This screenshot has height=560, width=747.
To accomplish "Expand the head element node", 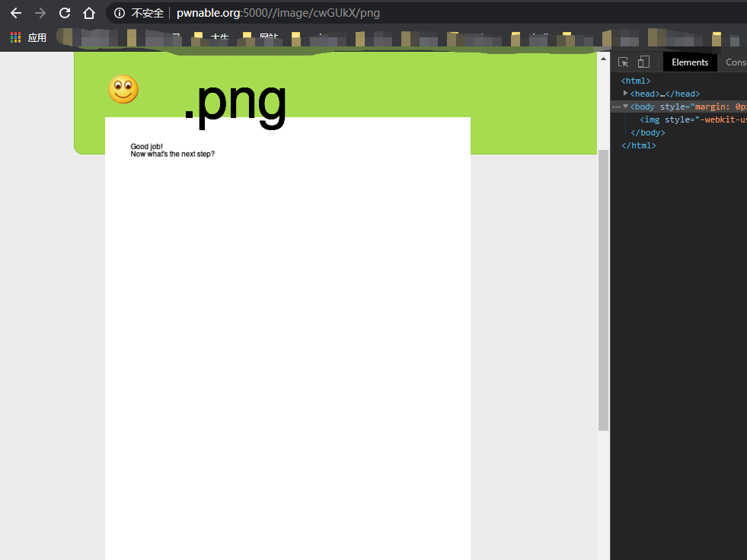I will click(626, 94).
